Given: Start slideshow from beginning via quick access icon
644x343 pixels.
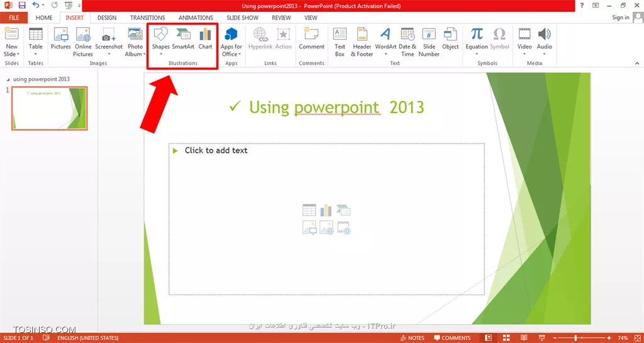Looking at the screenshot, I should [68, 6].
